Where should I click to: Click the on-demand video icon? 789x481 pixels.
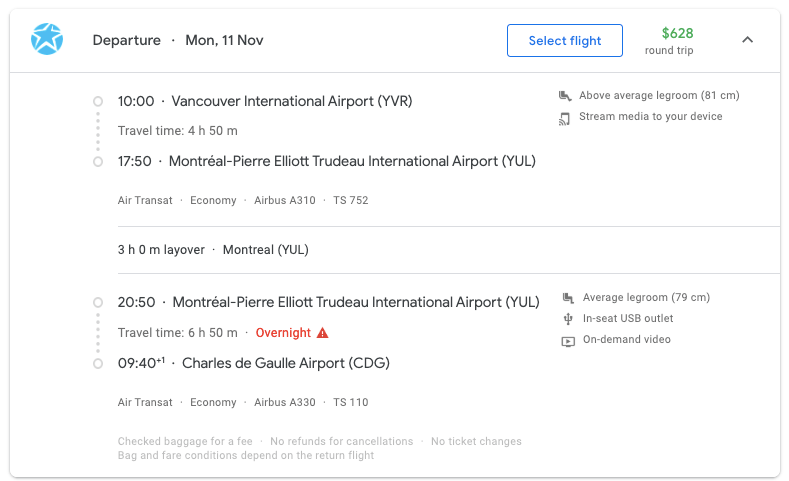[x=568, y=342]
